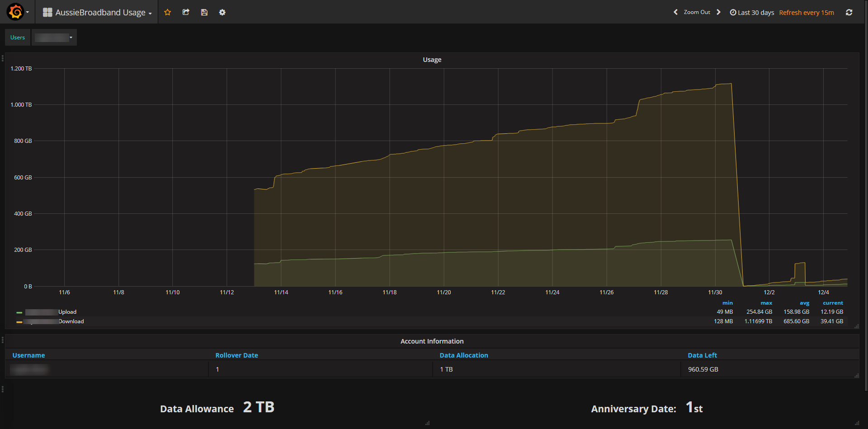The image size is (868, 429).
Task: Click Refresh every 15m interval
Action: (x=807, y=13)
